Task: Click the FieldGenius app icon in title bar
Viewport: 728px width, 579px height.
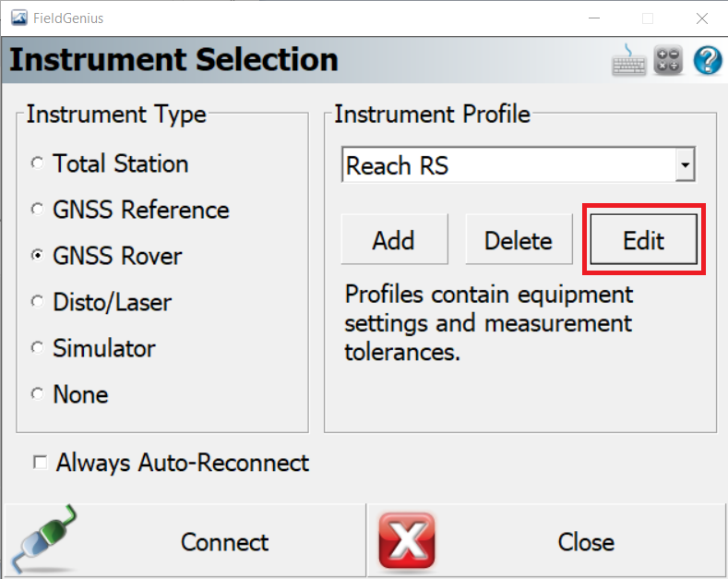Action: (x=19, y=18)
